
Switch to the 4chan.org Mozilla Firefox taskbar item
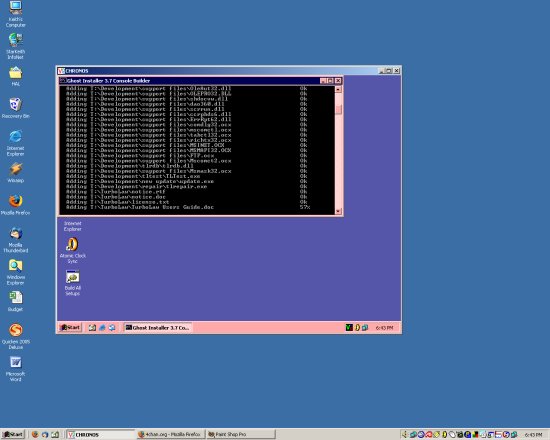[x=170, y=434]
